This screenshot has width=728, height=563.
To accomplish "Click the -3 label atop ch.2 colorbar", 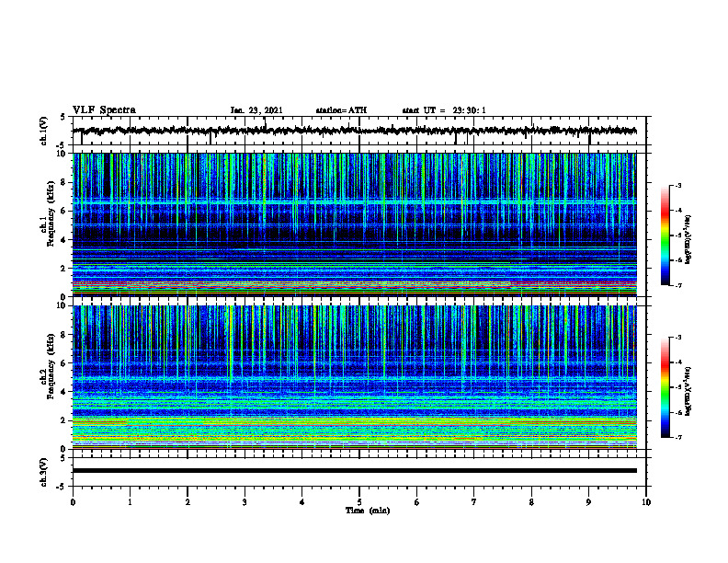I will coord(678,338).
